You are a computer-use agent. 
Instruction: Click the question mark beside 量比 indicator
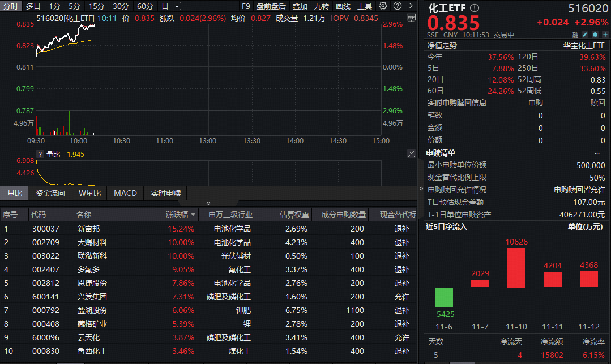coord(40,154)
